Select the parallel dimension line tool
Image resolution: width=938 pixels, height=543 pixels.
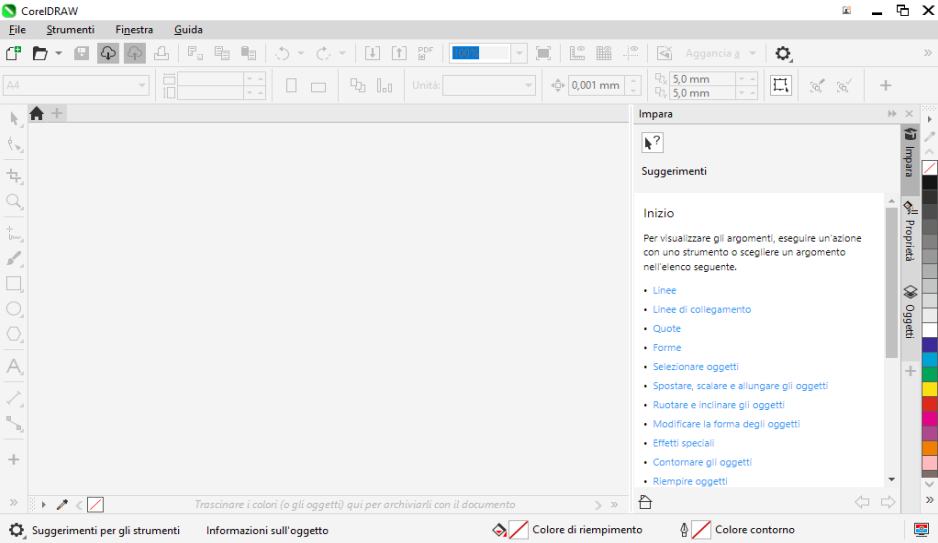14,398
